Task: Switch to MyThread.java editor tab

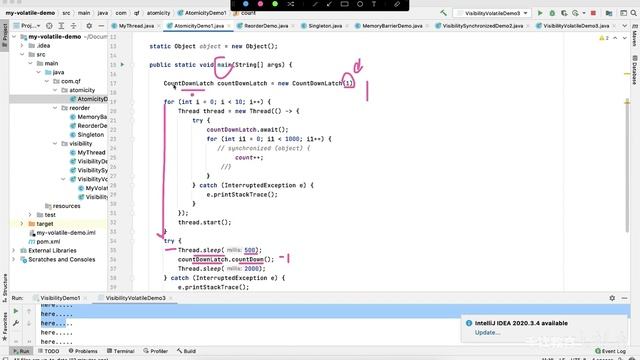Action: (x=136, y=26)
